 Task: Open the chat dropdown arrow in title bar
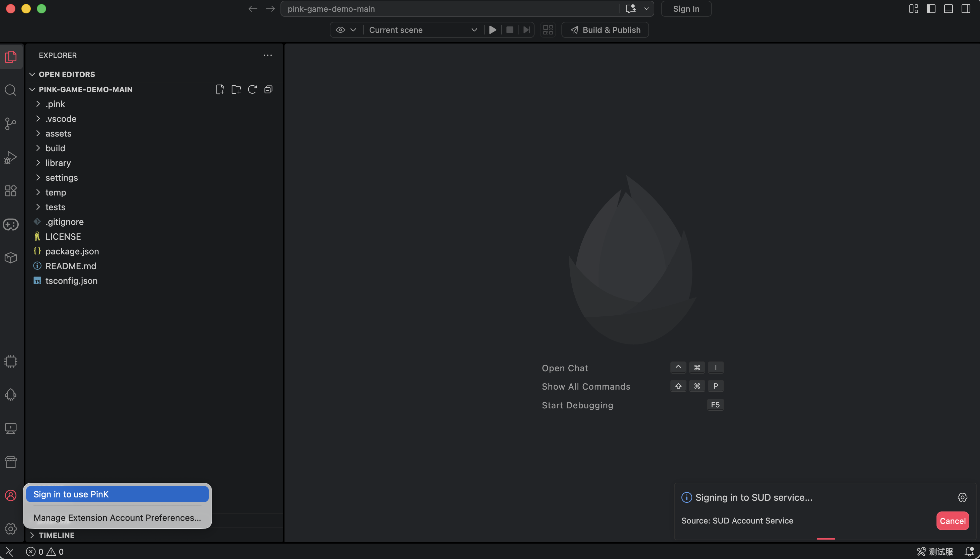[x=646, y=9]
